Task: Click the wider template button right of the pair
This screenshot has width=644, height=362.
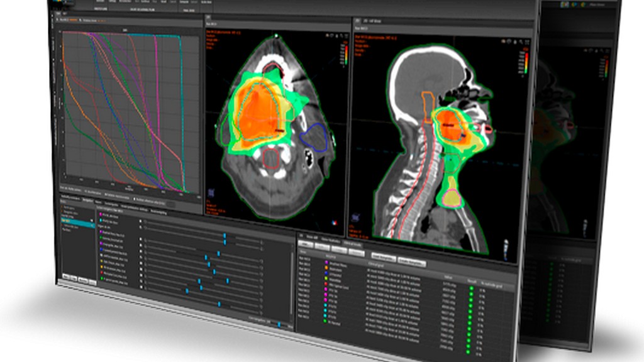Action: tap(411, 263)
